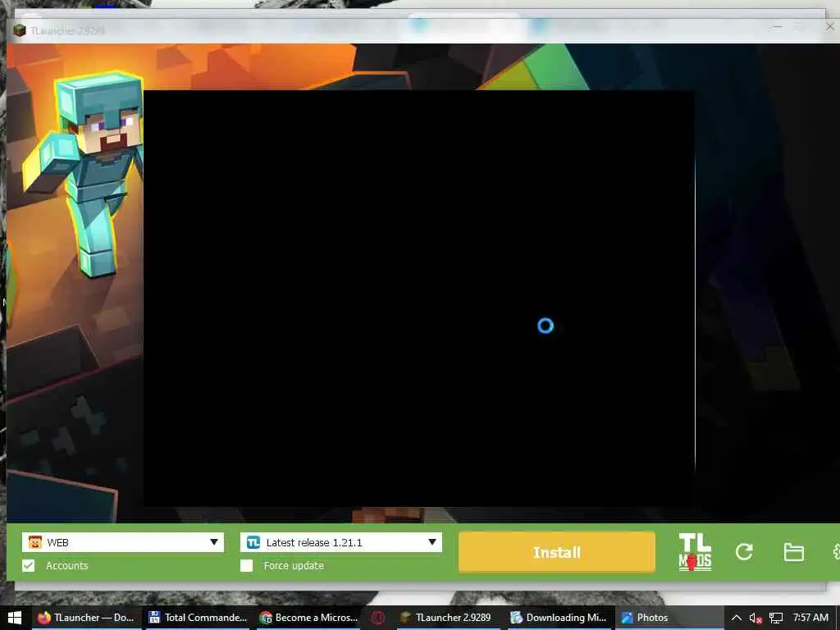Close the TLauncher window

pos(830,26)
